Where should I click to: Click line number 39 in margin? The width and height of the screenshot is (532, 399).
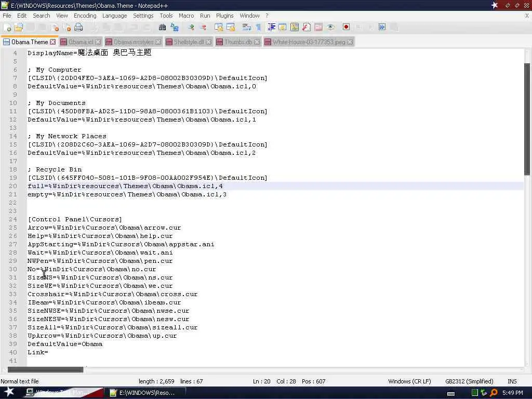pos(13,344)
